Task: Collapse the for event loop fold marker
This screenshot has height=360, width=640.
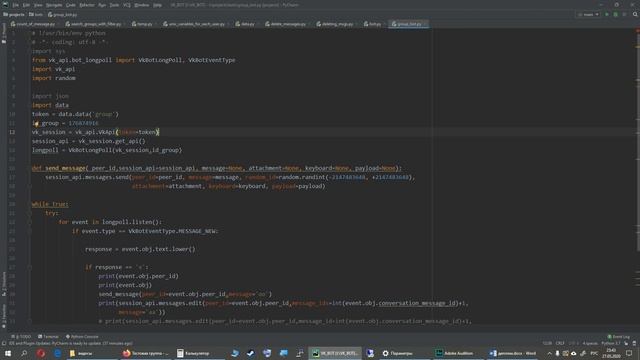Action: point(30,222)
